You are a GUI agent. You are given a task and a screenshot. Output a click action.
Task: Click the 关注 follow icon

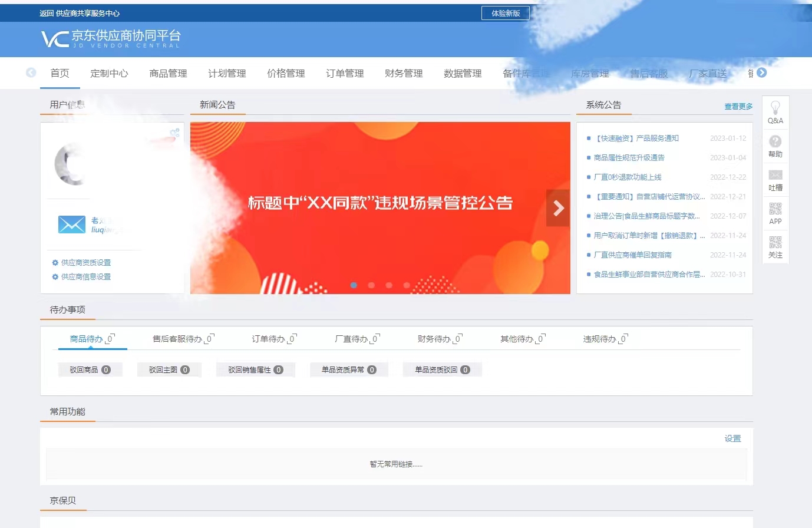tap(775, 247)
